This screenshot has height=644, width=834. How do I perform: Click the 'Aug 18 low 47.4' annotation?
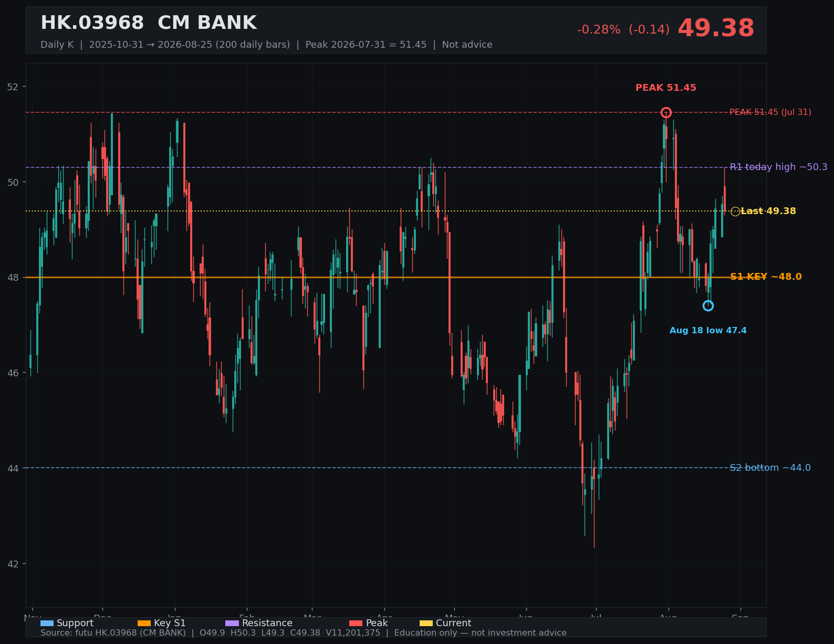pos(708,331)
